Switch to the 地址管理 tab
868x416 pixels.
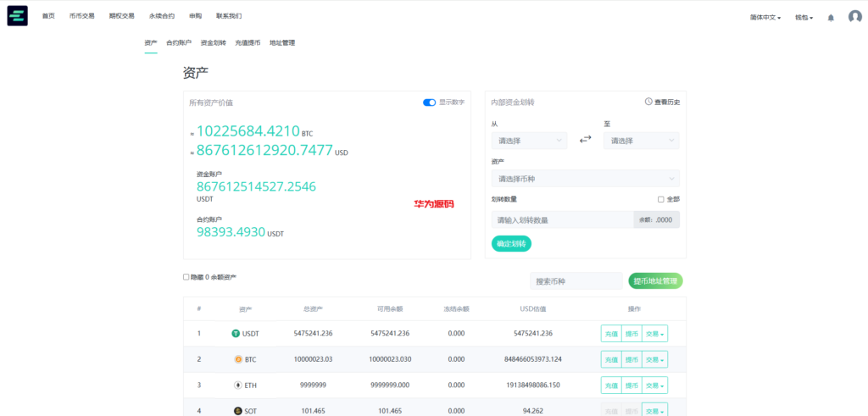coord(282,42)
